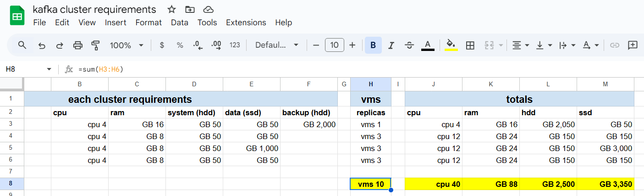
Task: Select the 'backup (hdd)' column label
Action: (308, 112)
